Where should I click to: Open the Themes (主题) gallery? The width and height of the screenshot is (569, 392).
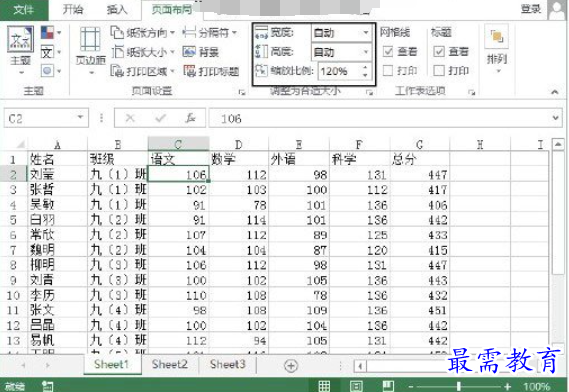pos(20,50)
